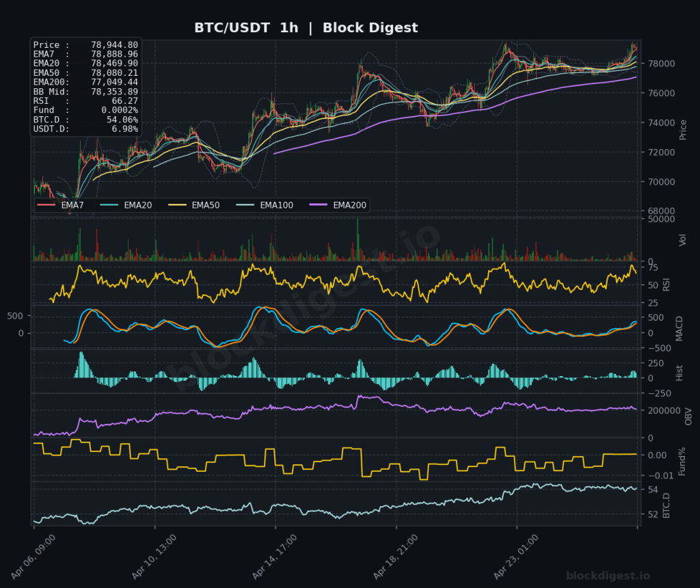Screen dimensions: 700x588
Task: Click the Price axis label
Action: click(x=683, y=130)
